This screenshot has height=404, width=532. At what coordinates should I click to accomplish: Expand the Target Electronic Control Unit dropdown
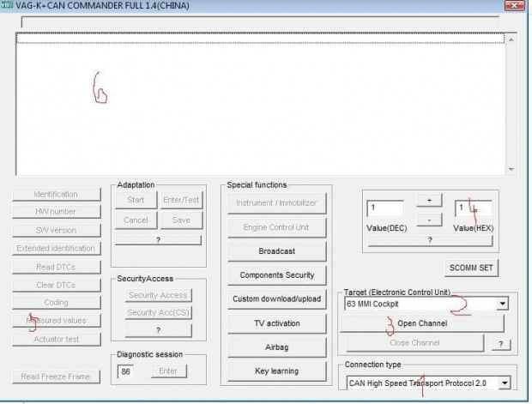tap(502, 304)
